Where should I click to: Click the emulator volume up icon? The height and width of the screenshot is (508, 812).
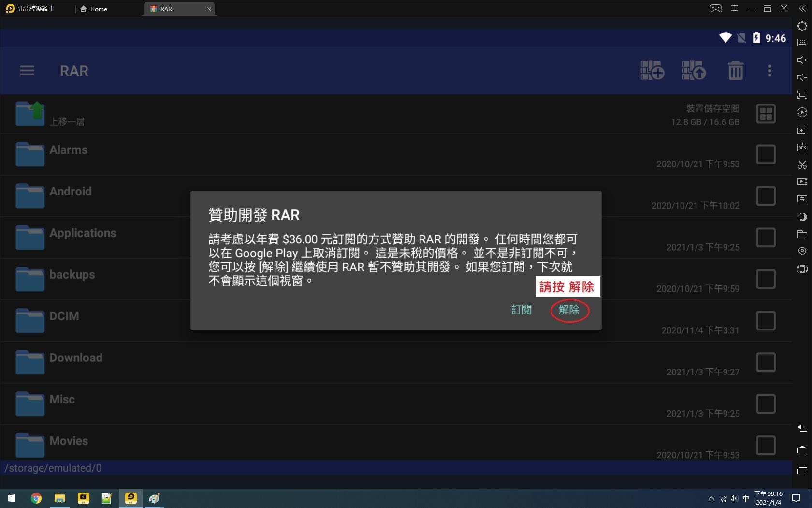(802, 60)
